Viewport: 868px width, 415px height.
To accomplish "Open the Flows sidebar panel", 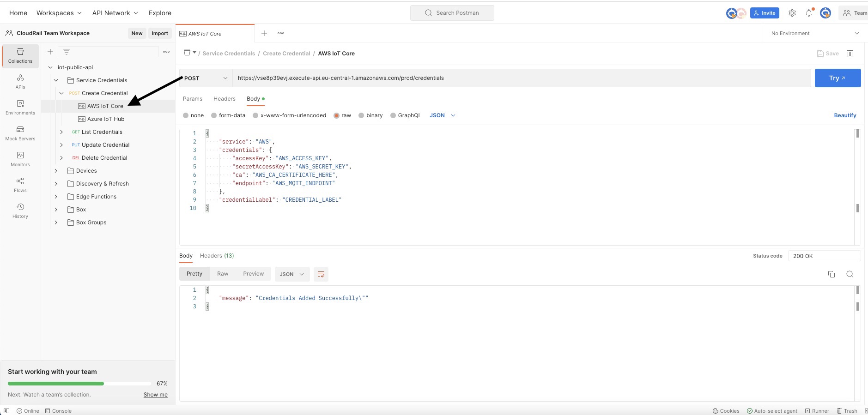I will click(x=20, y=185).
